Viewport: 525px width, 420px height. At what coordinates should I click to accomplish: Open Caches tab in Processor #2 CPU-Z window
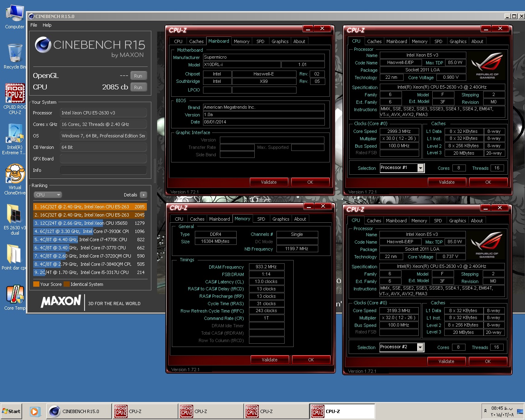click(374, 221)
